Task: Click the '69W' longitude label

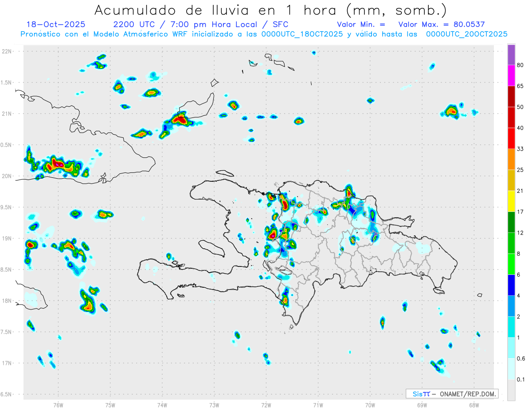Action: pos(422,405)
